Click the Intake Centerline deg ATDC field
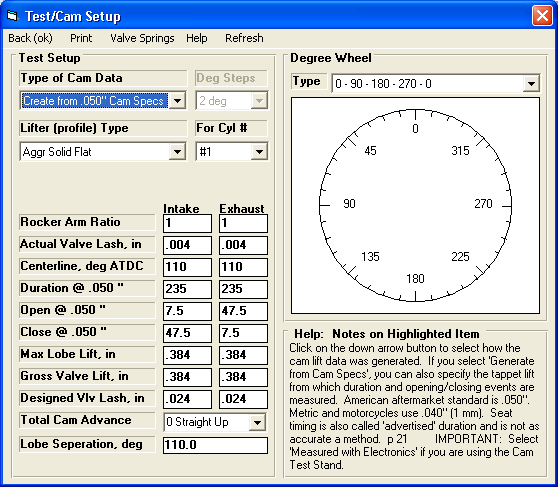Viewport: 558px width, 487px height. (x=187, y=267)
